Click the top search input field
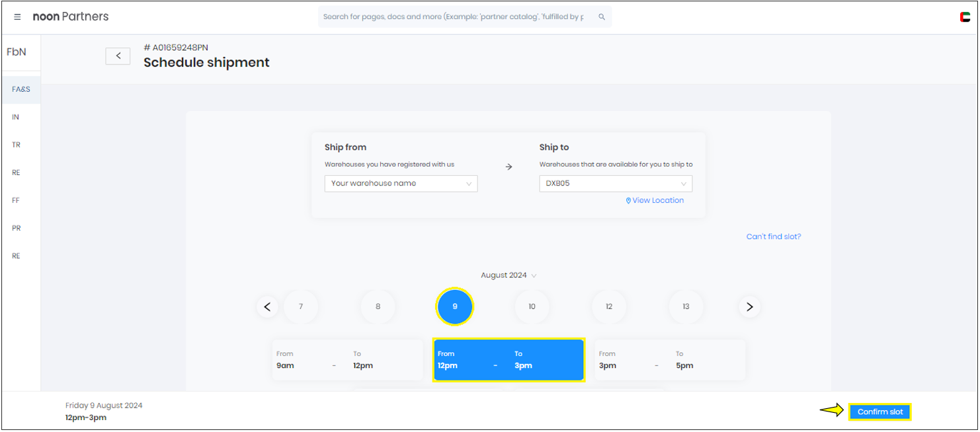 click(456, 17)
